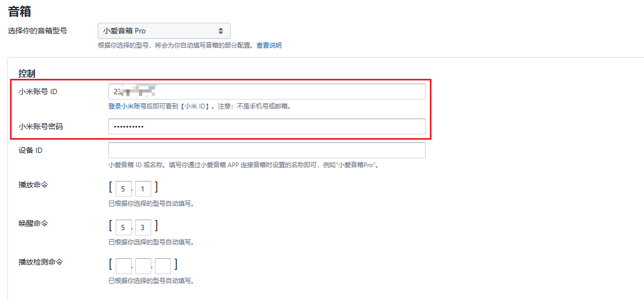Screen dimensions: 644x300
Task: Click the 播放命令 box containing 1
Action: click(143, 189)
